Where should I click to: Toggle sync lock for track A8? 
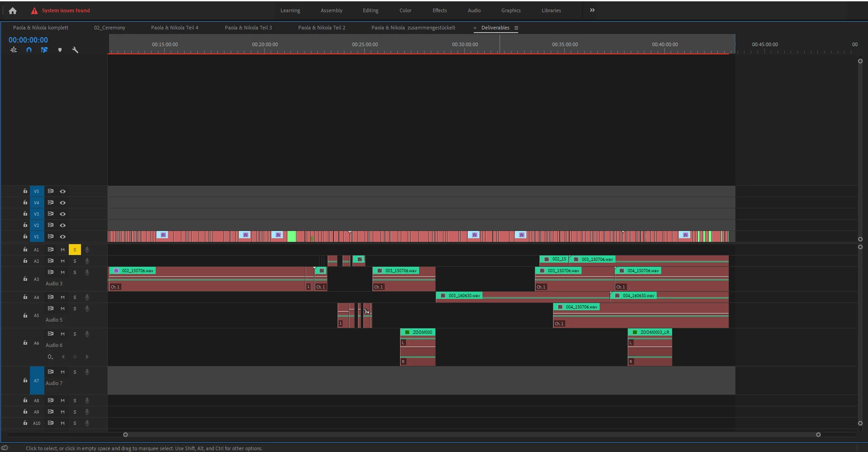tap(51, 400)
